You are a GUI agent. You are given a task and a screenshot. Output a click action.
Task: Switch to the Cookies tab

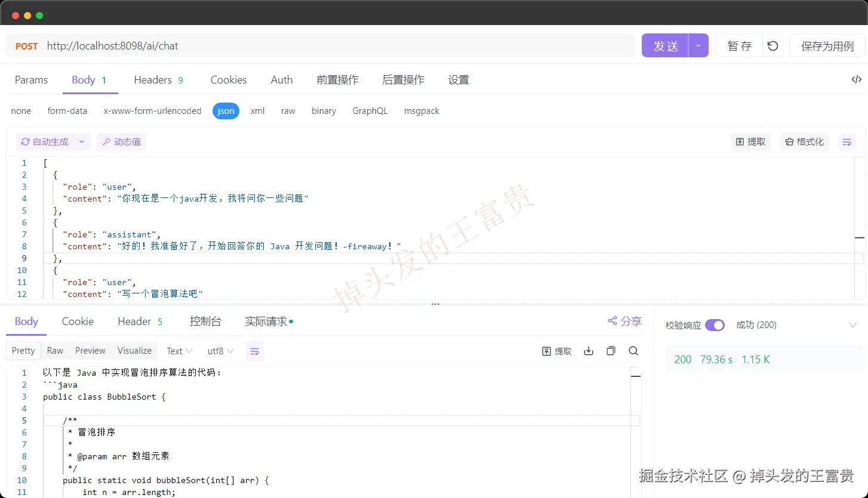point(229,80)
